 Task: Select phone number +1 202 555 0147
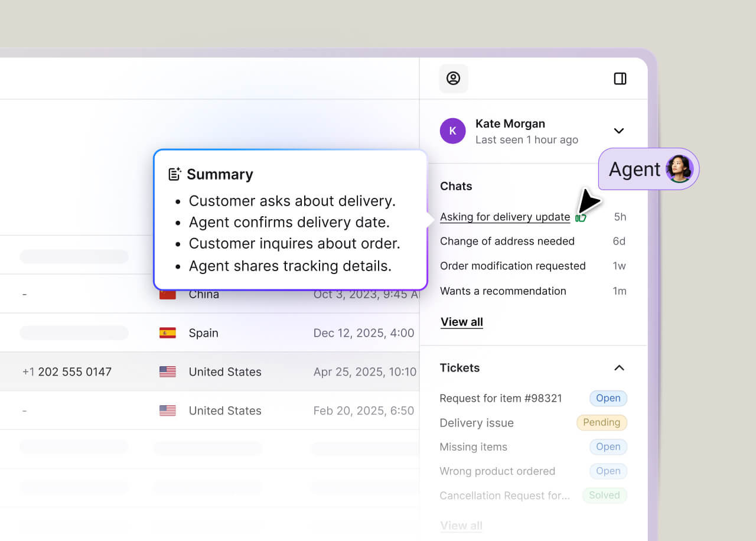pyautogui.click(x=67, y=371)
